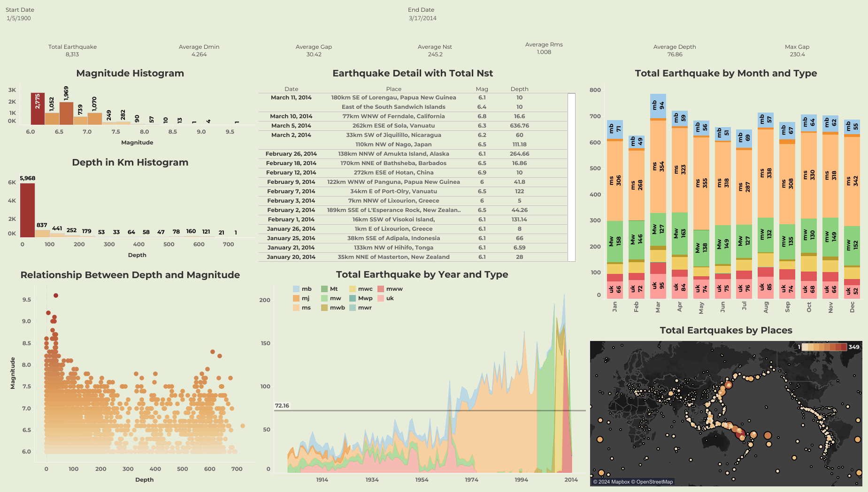868x492 pixels.
Task: Select the mwb legend swatch
Action: click(324, 308)
